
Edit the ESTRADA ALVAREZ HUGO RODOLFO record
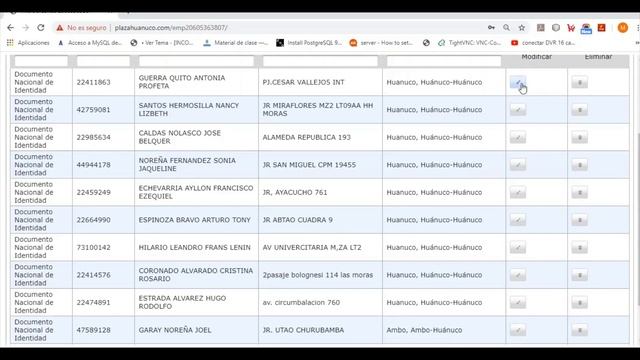pos(518,303)
